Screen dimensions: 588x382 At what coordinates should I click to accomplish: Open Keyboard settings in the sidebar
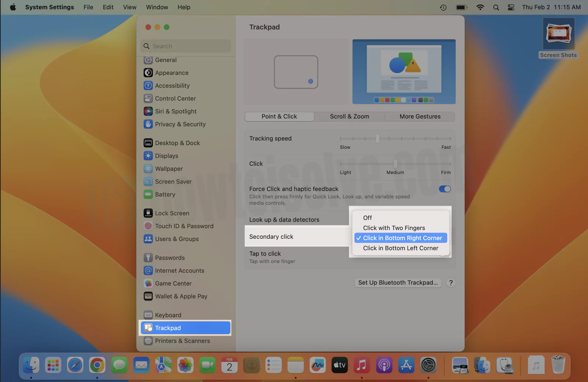186,315
